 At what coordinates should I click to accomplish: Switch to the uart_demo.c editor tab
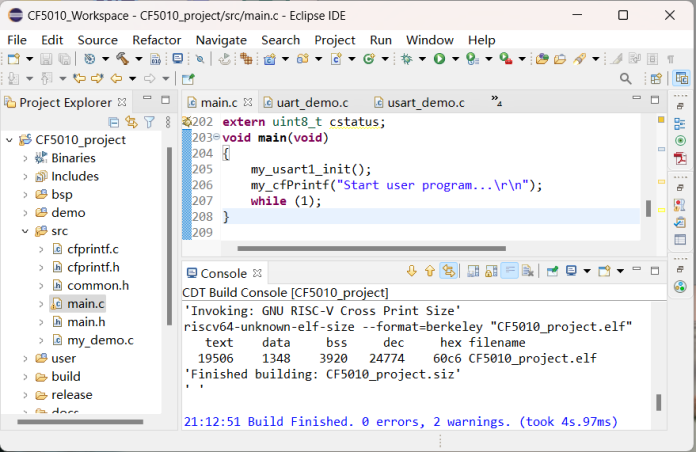[x=311, y=102]
